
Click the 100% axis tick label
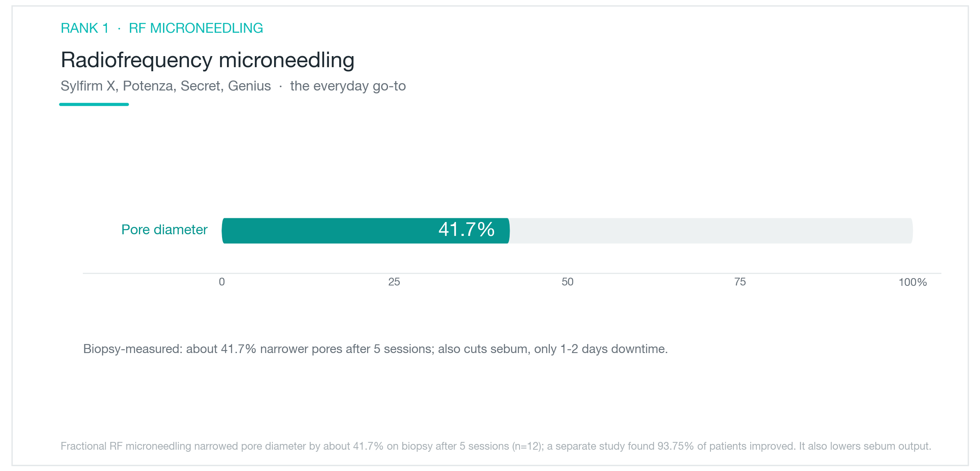[x=913, y=282]
